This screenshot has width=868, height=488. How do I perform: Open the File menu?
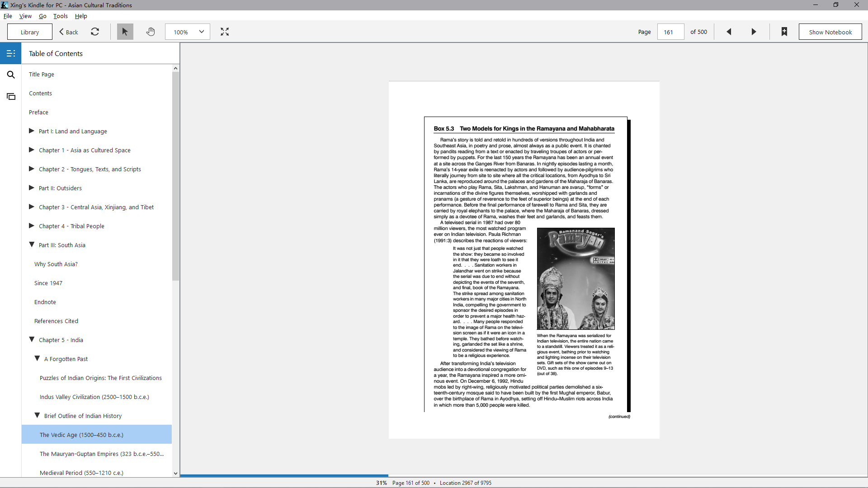tap(8, 16)
